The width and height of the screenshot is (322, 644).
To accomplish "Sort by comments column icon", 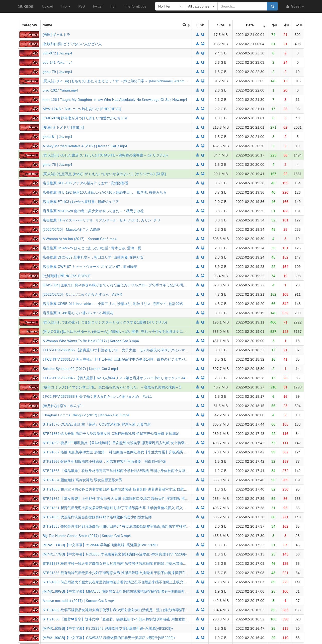I will 186,25.
